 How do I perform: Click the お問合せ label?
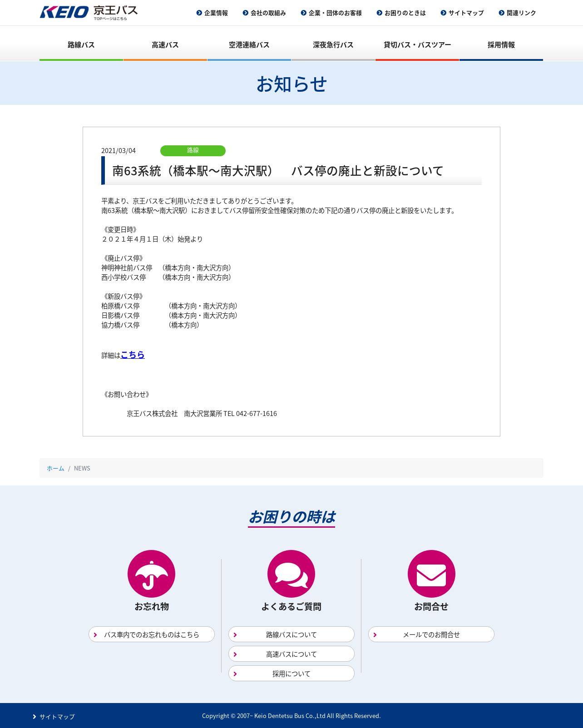tap(431, 607)
